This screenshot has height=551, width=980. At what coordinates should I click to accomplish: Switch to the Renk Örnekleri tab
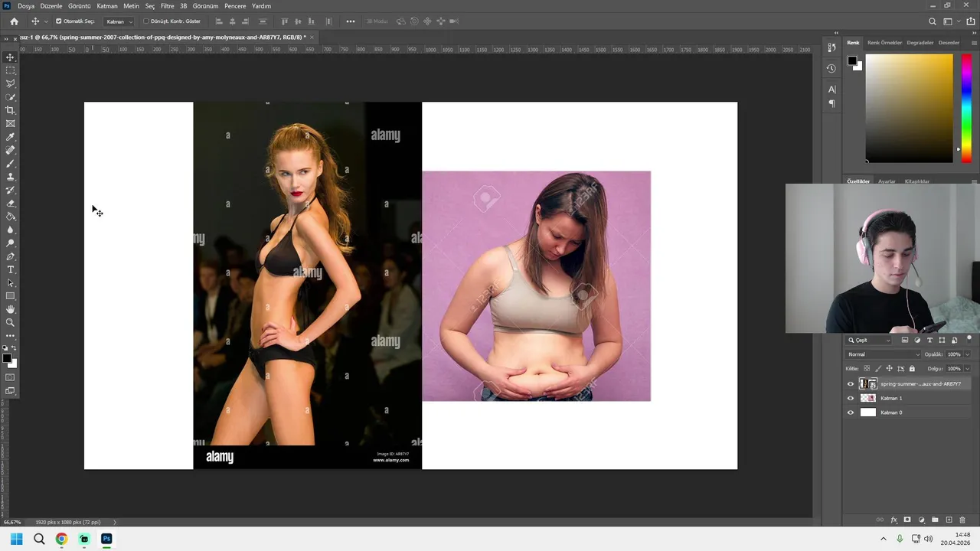(884, 43)
